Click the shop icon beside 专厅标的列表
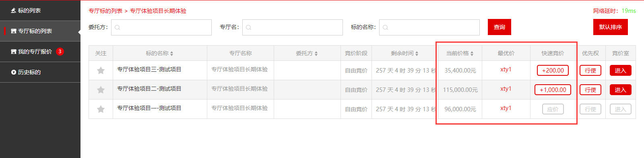This screenshot has height=158, width=644. 14,31
